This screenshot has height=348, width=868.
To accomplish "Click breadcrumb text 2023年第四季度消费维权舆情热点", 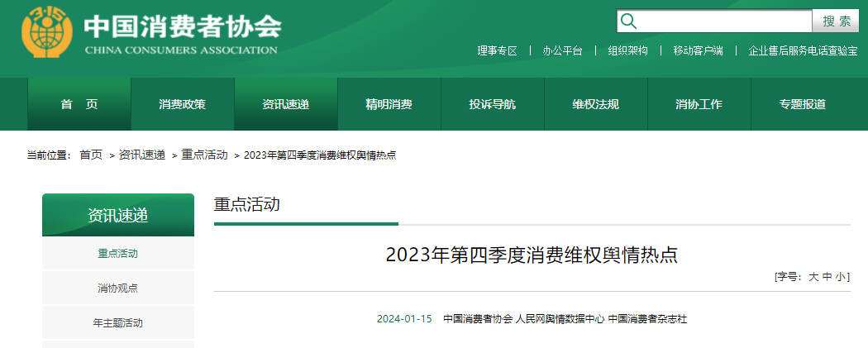I will click(320, 155).
